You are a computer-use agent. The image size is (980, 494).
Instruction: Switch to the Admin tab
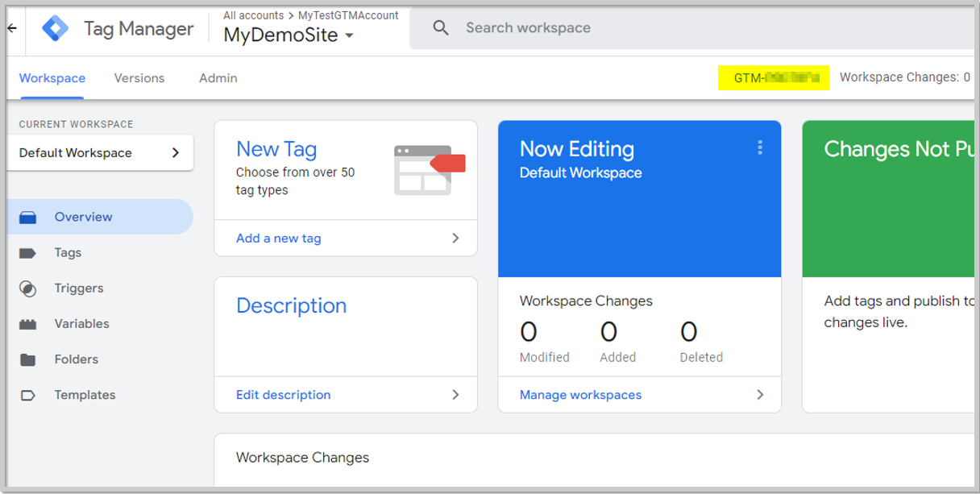click(218, 78)
